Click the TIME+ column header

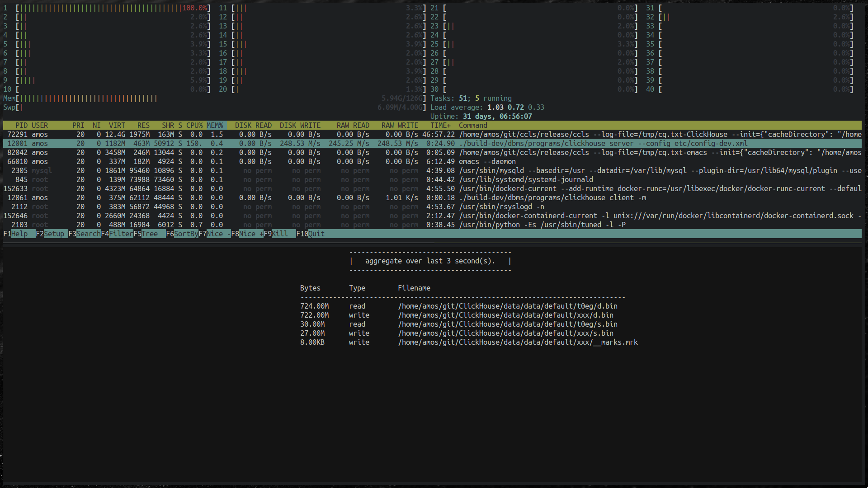(440, 125)
